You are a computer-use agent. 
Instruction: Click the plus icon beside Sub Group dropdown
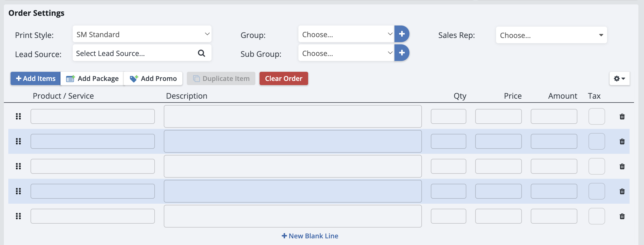coord(402,53)
